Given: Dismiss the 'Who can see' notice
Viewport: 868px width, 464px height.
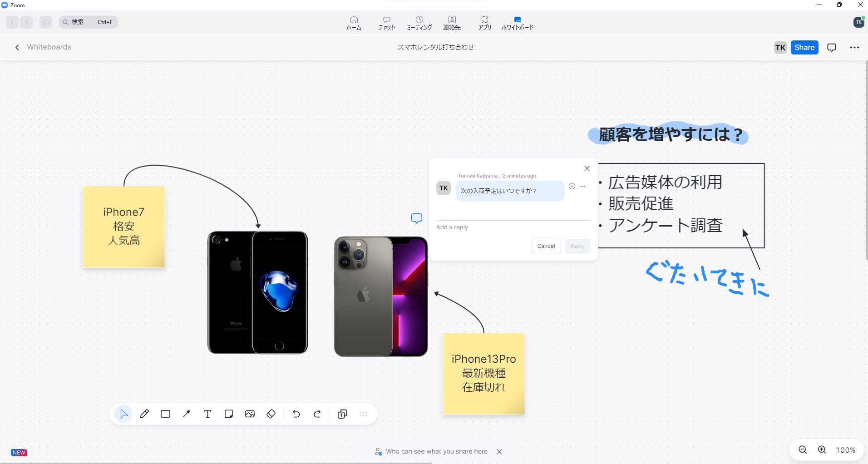Looking at the screenshot, I should pos(499,452).
